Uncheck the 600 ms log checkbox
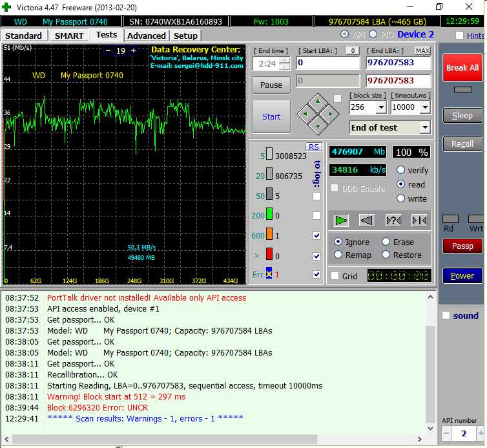The image size is (487, 448). [316, 236]
